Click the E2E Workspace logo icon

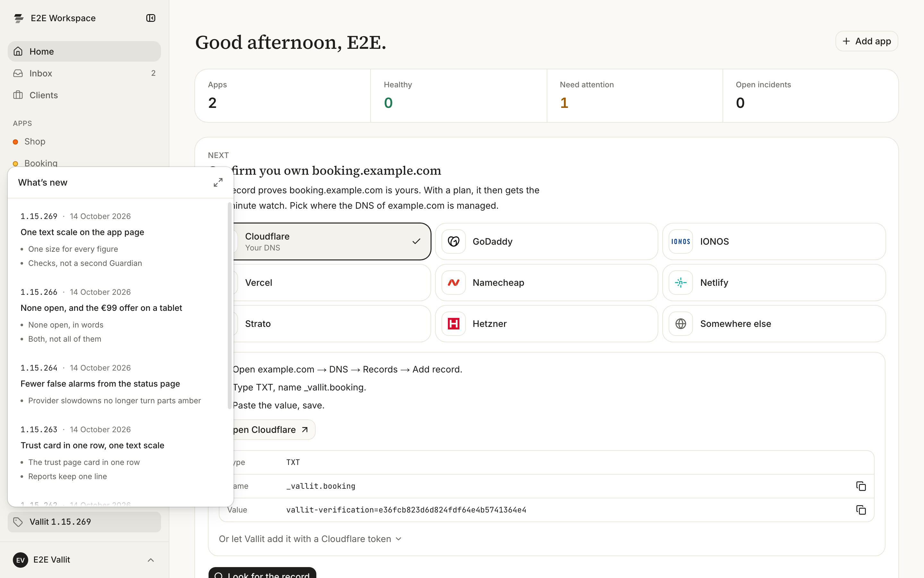(x=19, y=18)
